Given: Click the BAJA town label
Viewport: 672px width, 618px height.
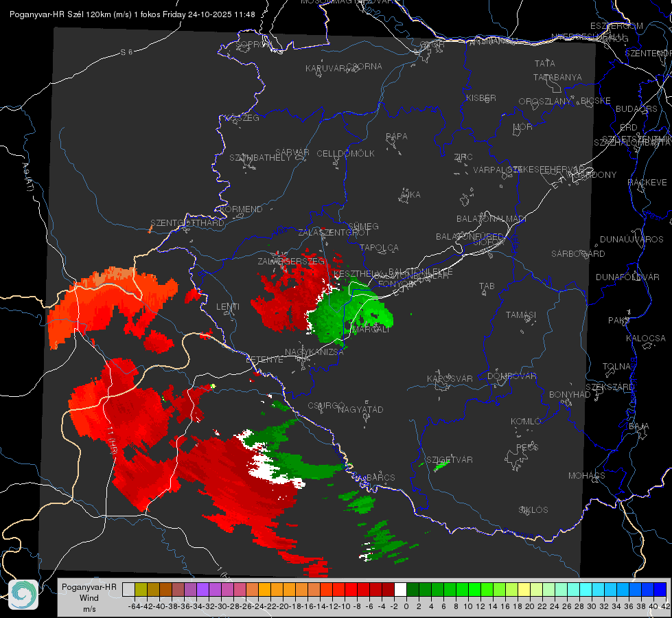Looking at the screenshot, I should point(639,426).
